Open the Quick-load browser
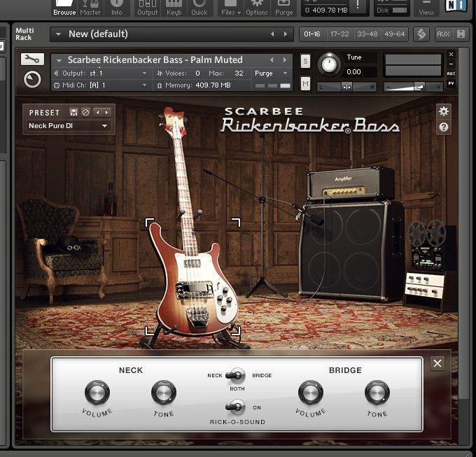Screen dimensions: 476x457 (x=199, y=8)
